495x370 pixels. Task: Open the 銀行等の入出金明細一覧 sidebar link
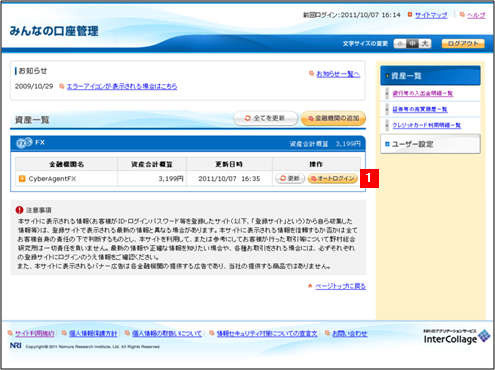(x=422, y=93)
